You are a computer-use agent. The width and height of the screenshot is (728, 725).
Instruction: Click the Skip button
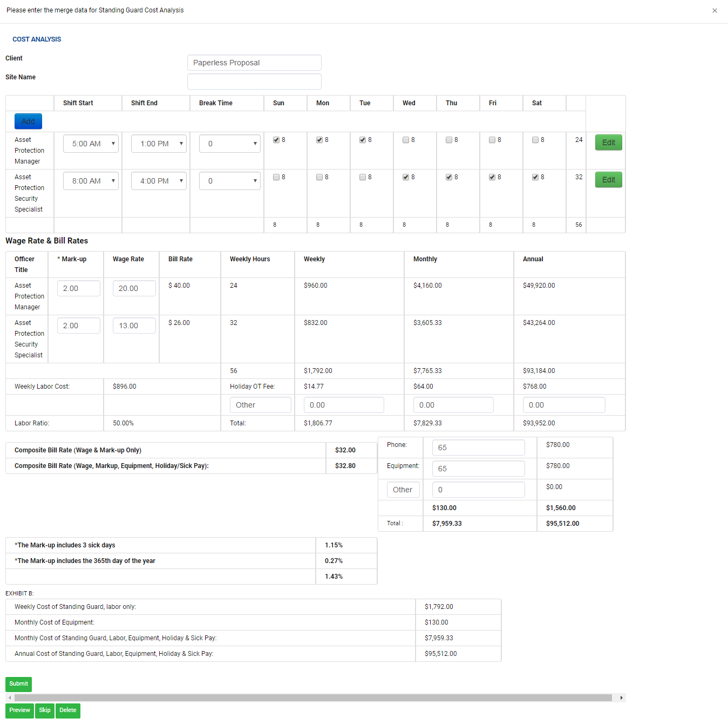tap(45, 710)
